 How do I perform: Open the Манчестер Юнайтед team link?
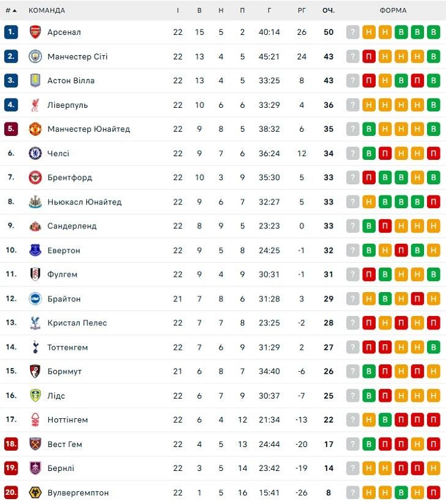point(89,129)
